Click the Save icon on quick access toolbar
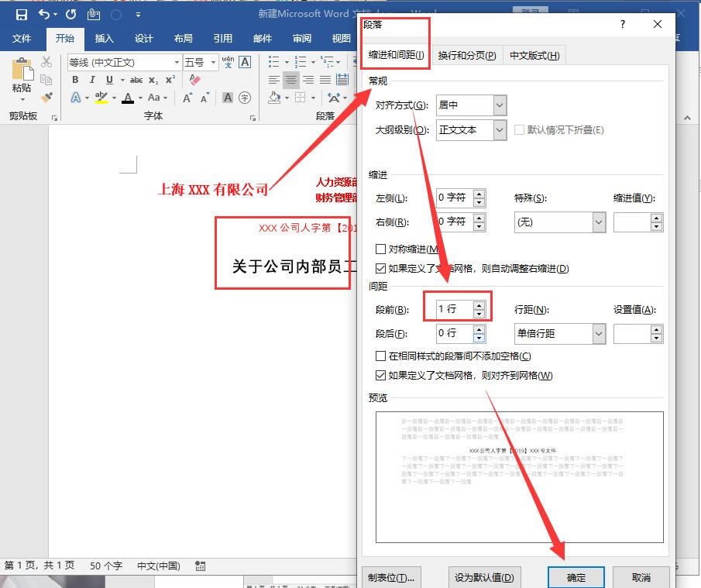The width and height of the screenshot is (701, 588). pyautogui.click(x=21, y=14)
